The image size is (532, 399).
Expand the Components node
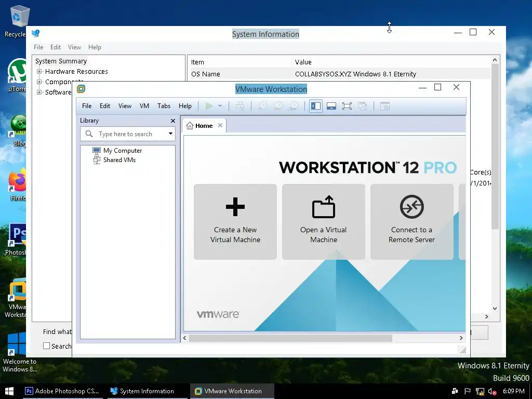click(x=39, y=82)
